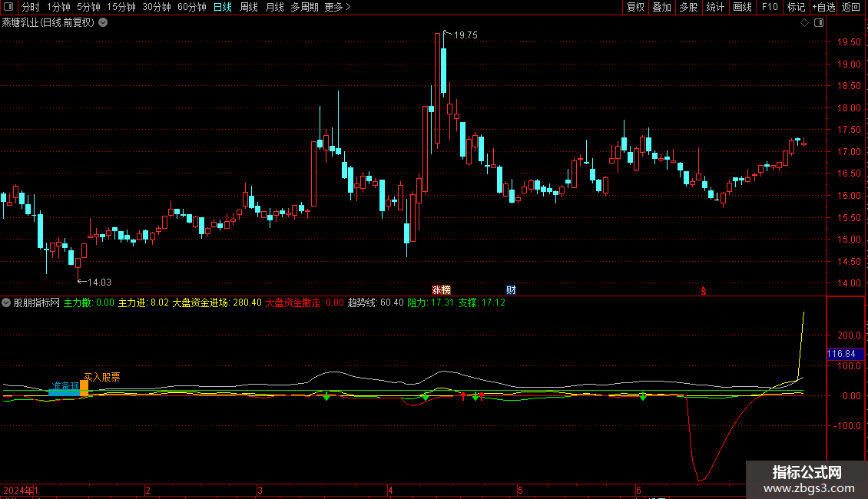Open the 多股 multi-stock view
Screen dimensions: 868x499
688,7
